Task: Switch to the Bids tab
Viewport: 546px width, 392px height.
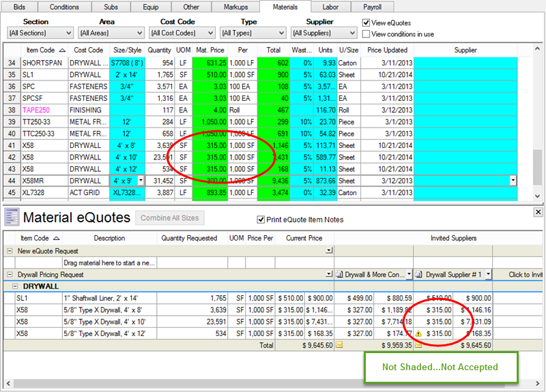Action: (19, 7)
